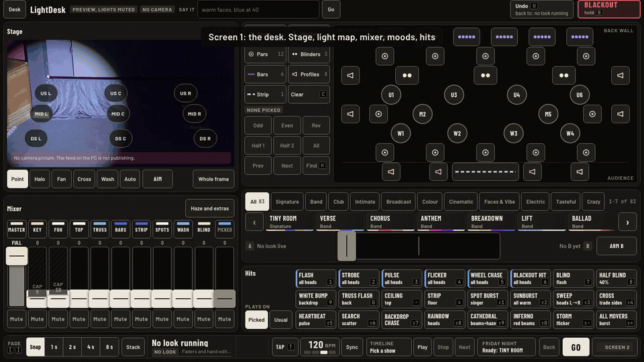The height and width of the screenshot is (362, 644).
Task: Pick the Blinders fixture group
Action: pos(309,54)
